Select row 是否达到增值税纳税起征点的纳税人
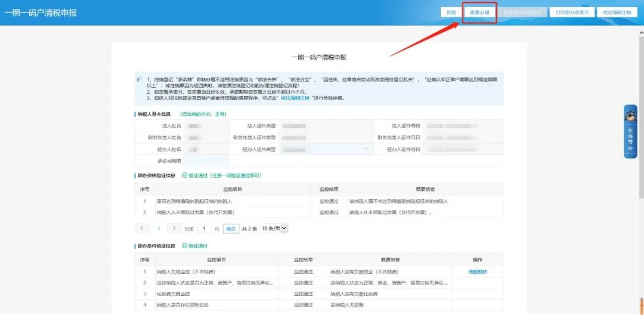644x315 pixels. pyautogui.click(x=318, y=202)
